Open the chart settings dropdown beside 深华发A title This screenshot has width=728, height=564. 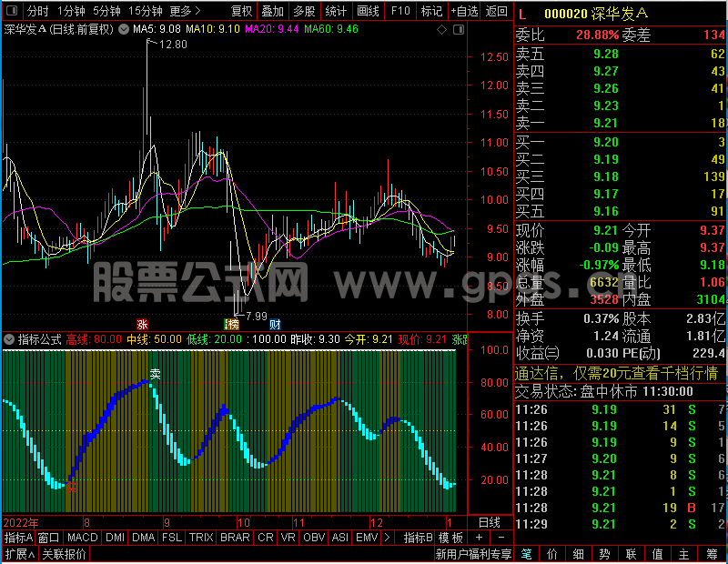(124, 29)
